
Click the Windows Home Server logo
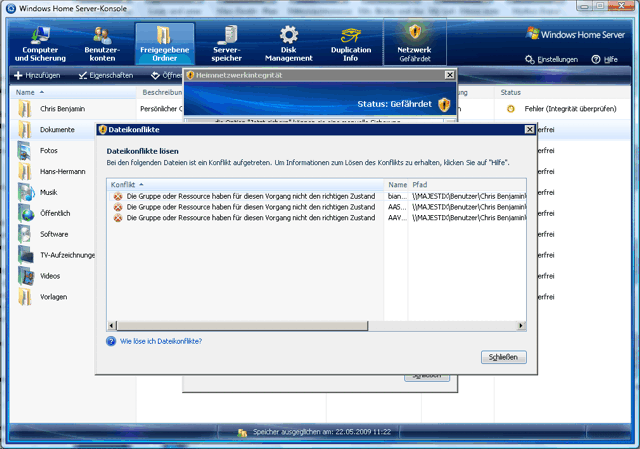[x=575, y=34]
